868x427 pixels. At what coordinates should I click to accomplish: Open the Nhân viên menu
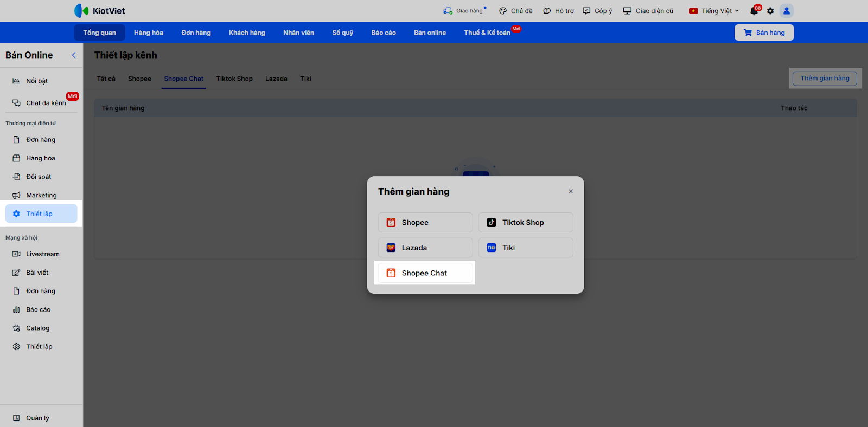(298, 33)
